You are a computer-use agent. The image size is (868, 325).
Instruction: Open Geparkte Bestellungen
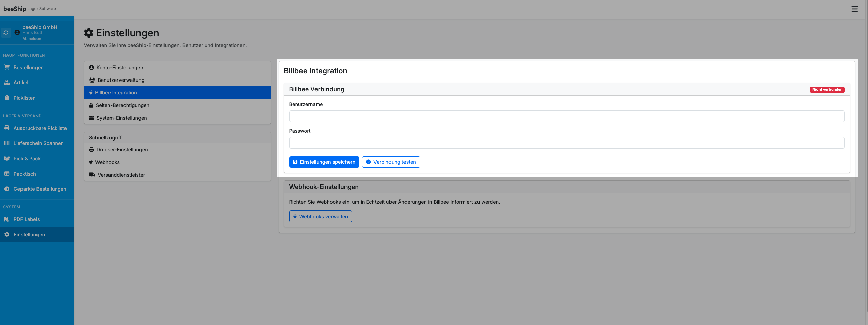coord(37,189)
